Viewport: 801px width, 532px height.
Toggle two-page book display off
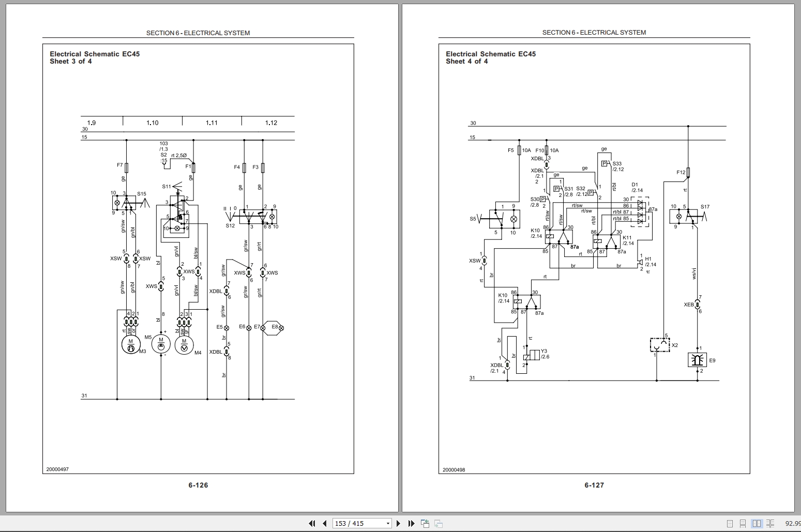coord(757,523)
